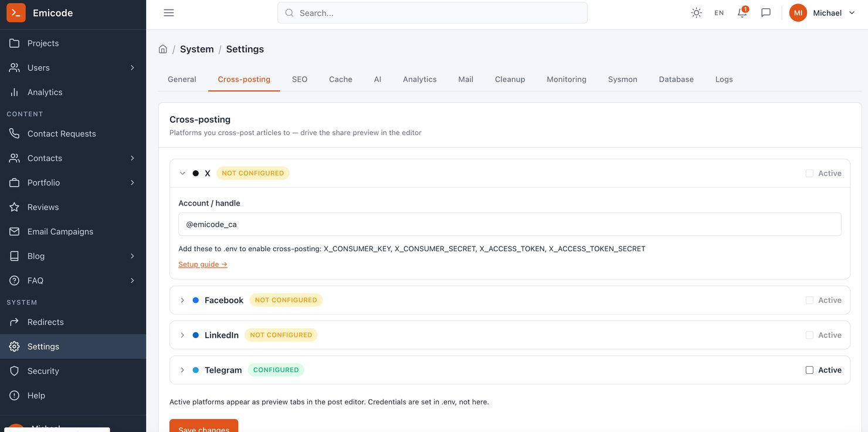Expand the Users submenu chevron
Image resolution: width=868 pixels, height=432 pixels.
tap(133, 67)
